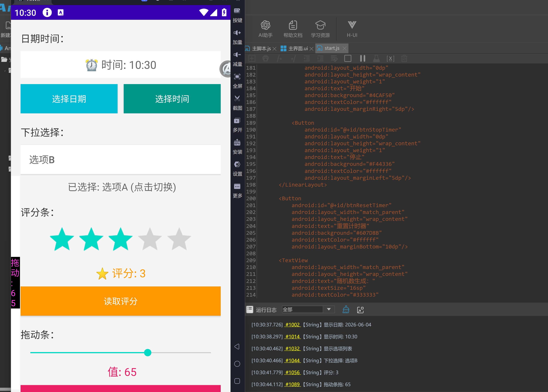The width and height of the screenshot is (548, 392).
Task: Open the 全部 log filter dropdown
Action: 308,309
